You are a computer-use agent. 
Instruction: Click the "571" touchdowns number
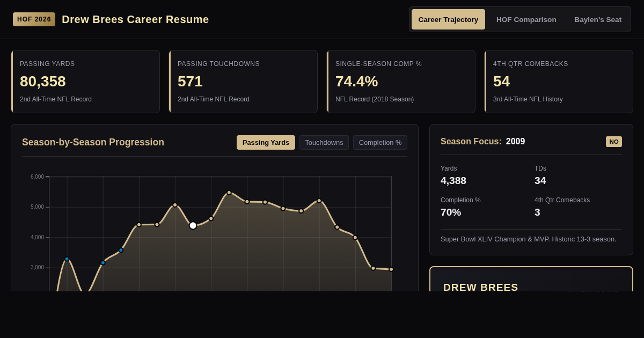pyautogui.click(x=190, y=82)
